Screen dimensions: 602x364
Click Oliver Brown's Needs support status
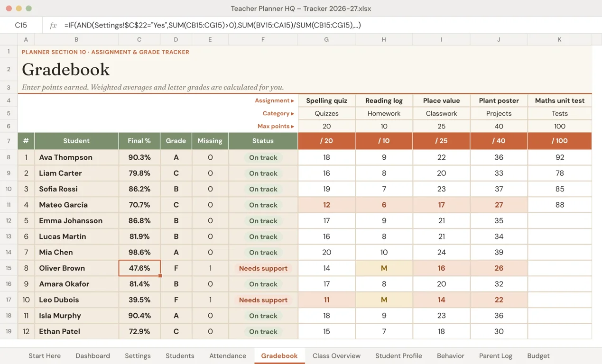coord(263,268)
